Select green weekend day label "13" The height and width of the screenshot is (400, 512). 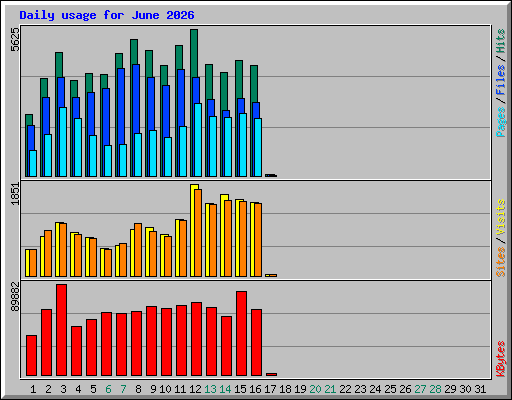pyautogui.click(x=210, y=389)
